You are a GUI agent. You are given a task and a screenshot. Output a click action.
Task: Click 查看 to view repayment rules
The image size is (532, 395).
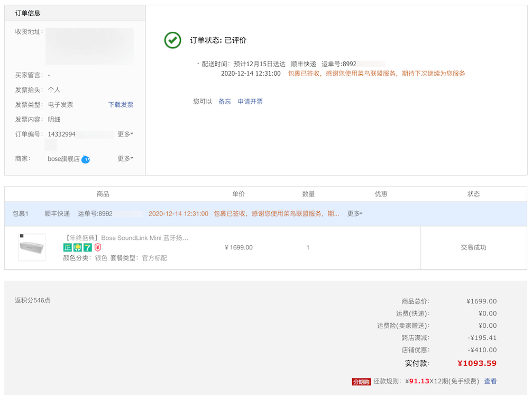coord(490,381)
